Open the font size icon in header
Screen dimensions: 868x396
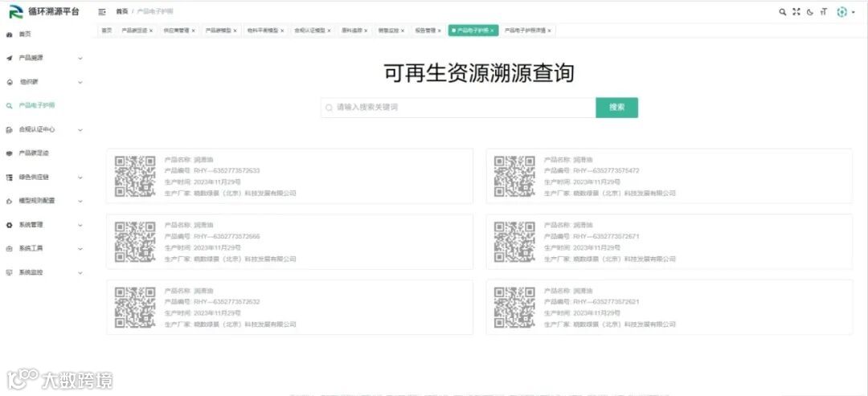(x=824, y=11)
